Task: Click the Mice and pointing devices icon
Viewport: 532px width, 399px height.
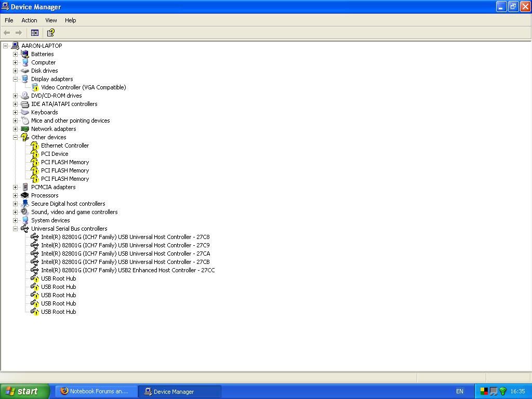Action: click(x=25, y=121)
